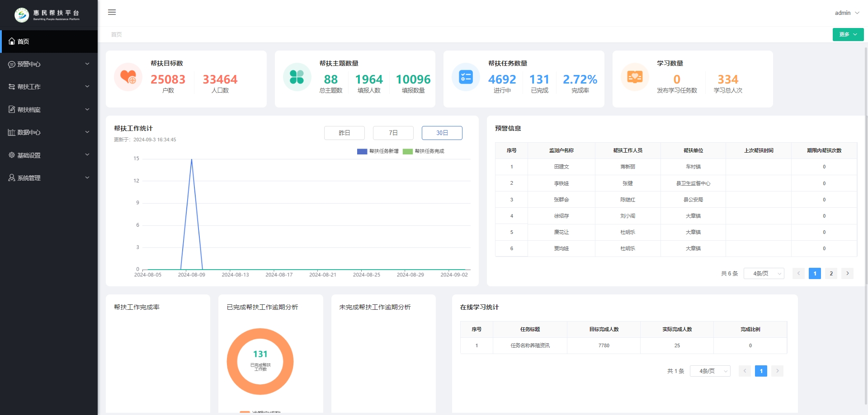The image size is (868, 415).
Task: Open the green 更多 dropdown button
Action: pyautogui.click(x=848, y=34)
